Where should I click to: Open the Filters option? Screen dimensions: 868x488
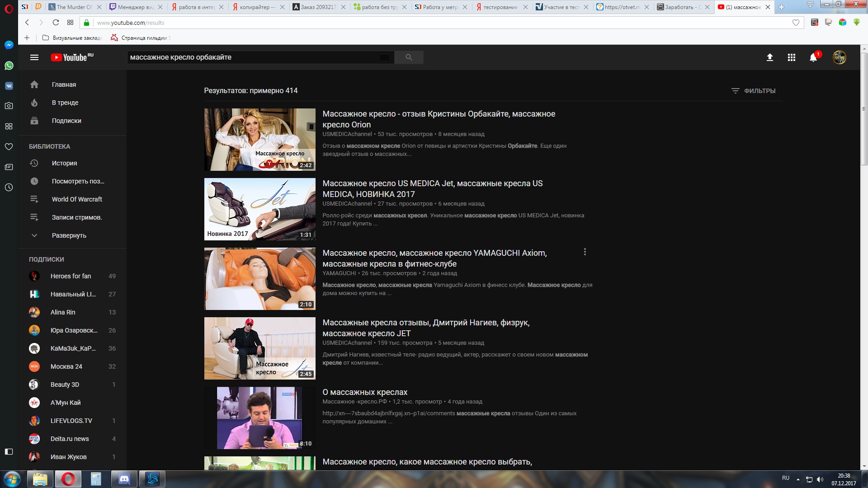click(x=753, y=91)
